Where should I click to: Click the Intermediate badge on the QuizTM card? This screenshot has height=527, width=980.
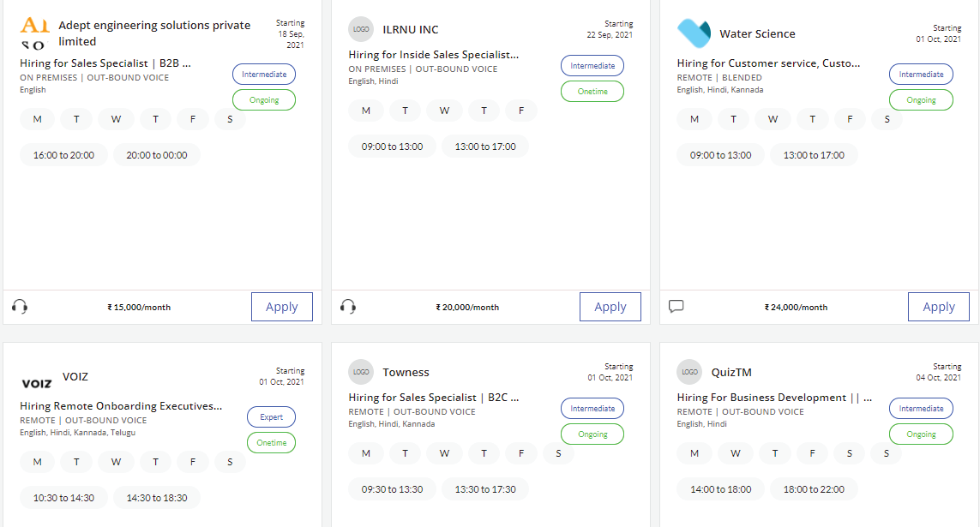pos(921,409)
